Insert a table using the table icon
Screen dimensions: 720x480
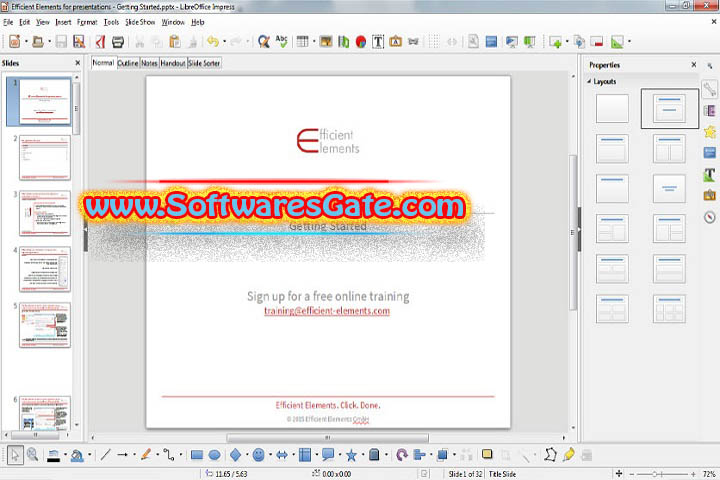(302, 42)
